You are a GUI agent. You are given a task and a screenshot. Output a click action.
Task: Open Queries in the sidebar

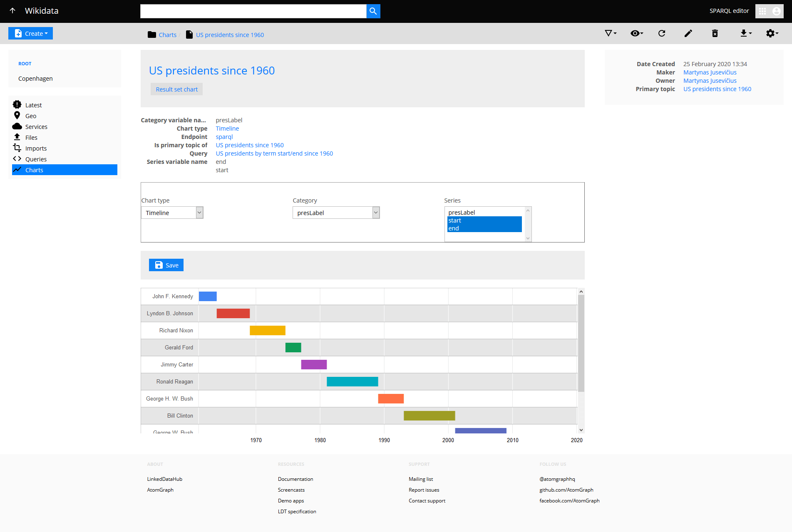36,159
